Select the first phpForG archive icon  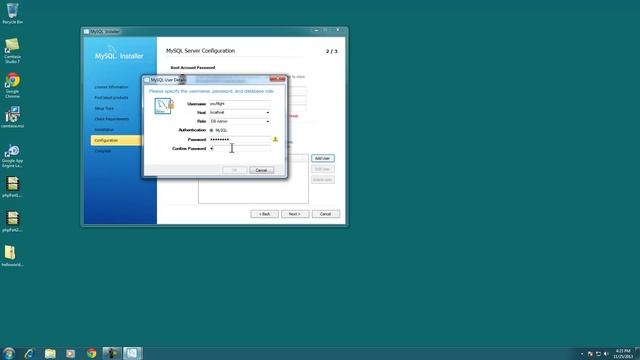coord(12,187)
